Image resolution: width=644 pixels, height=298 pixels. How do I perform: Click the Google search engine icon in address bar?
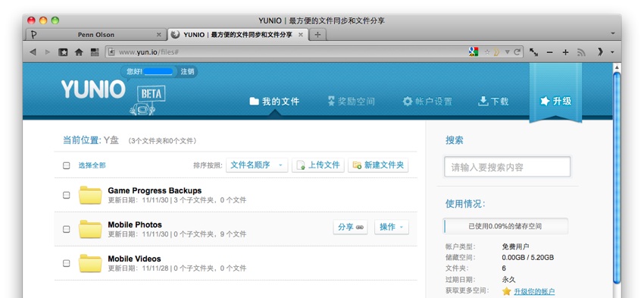coord(474,52)
